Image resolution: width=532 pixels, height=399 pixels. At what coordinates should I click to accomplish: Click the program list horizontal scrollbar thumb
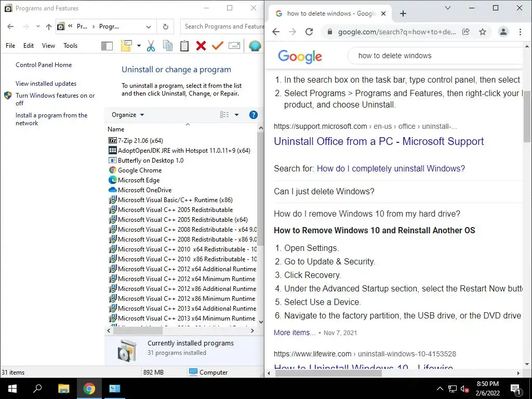(x=138, y=330)
